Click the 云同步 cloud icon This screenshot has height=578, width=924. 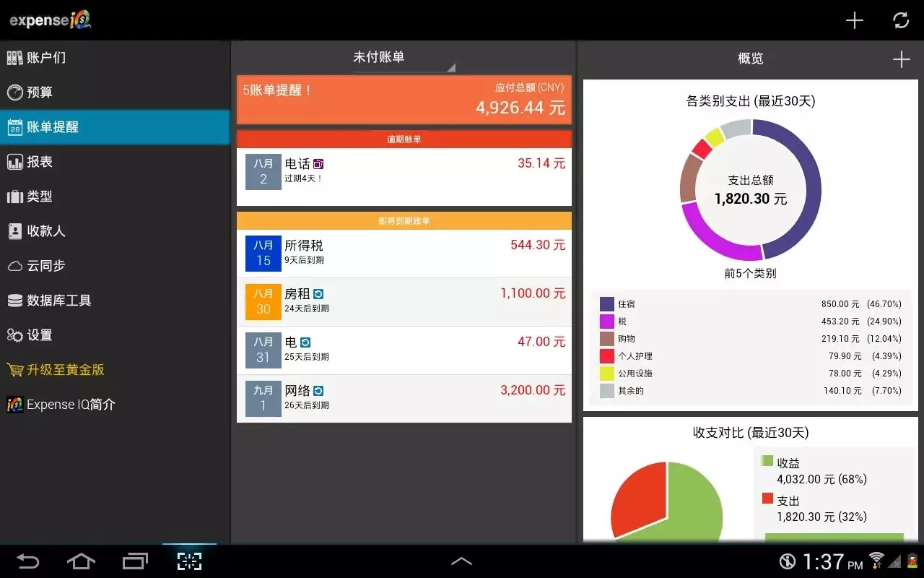pyautogui.click(x=14, y=266)
